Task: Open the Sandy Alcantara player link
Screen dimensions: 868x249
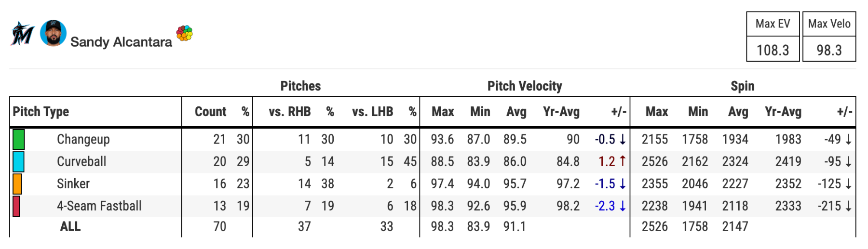Action: coord(121,42)
